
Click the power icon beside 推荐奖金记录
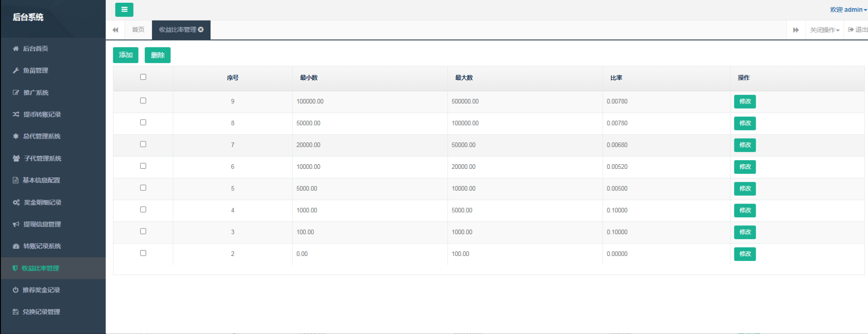click(x=16, y=290)
